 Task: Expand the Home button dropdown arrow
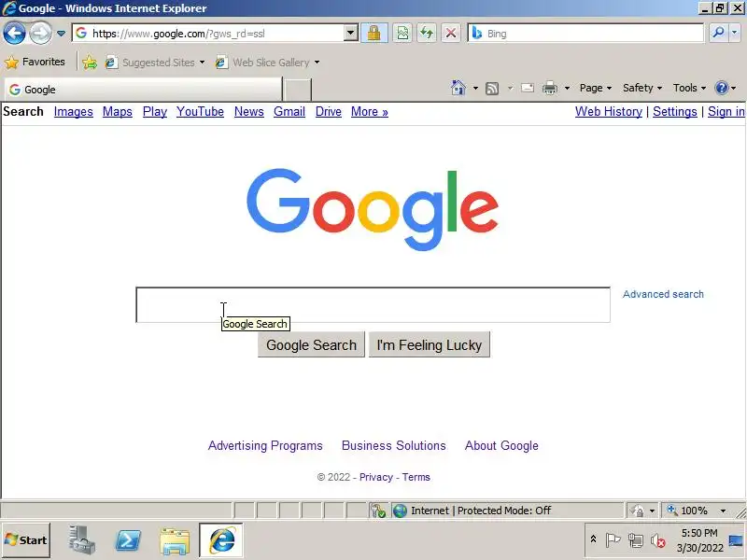tap(475, 88)
